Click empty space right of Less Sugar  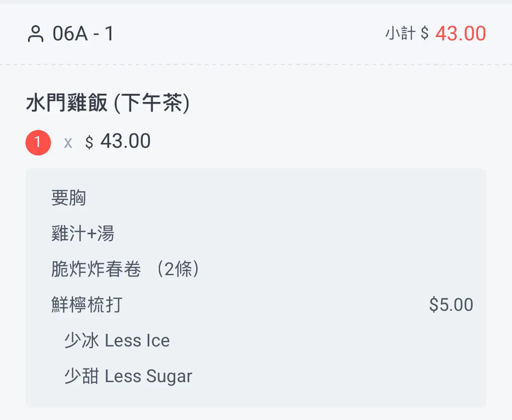(332, 376)
